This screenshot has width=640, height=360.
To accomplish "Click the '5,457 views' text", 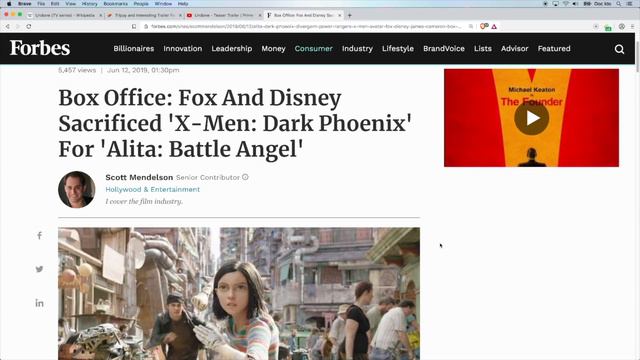I will (77, 70).
